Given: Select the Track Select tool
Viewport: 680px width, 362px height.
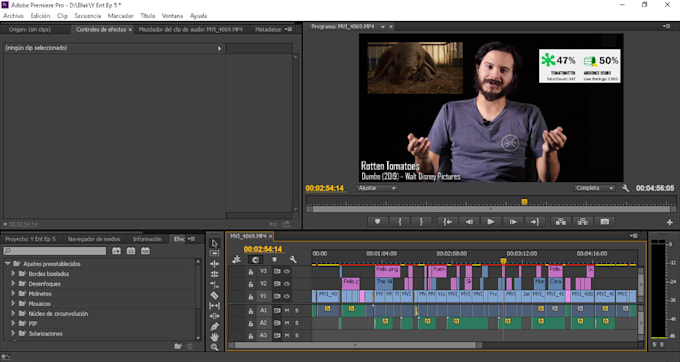Looking at the screenshot, I should [214, 253].
